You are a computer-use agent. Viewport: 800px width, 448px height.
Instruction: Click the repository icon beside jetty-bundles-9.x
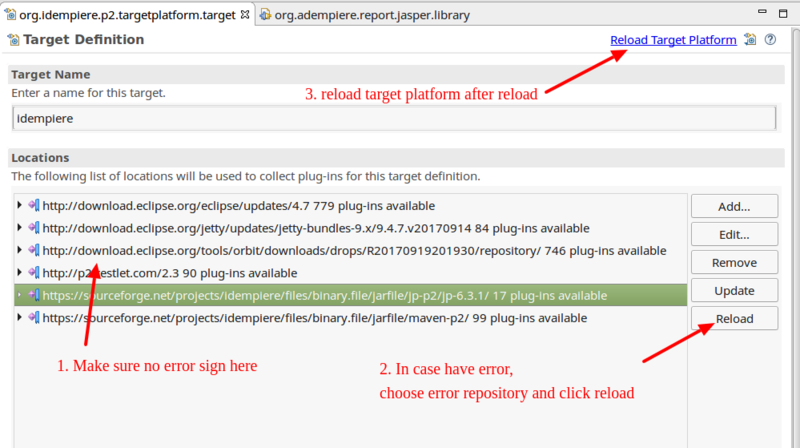pos(34,228)
